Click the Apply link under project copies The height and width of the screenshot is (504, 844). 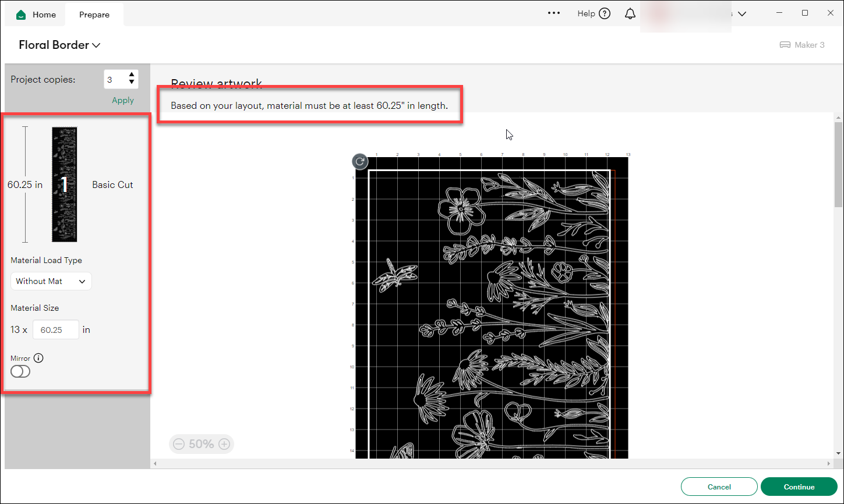(x=123, y=100)
